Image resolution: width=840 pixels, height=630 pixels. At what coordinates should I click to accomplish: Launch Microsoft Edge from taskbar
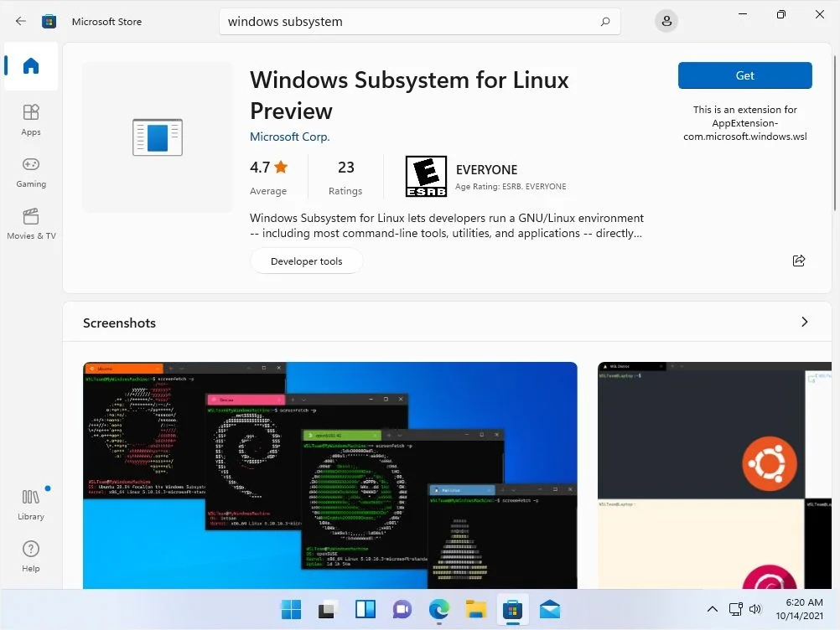pyautogui.click(x=439, y=610)
